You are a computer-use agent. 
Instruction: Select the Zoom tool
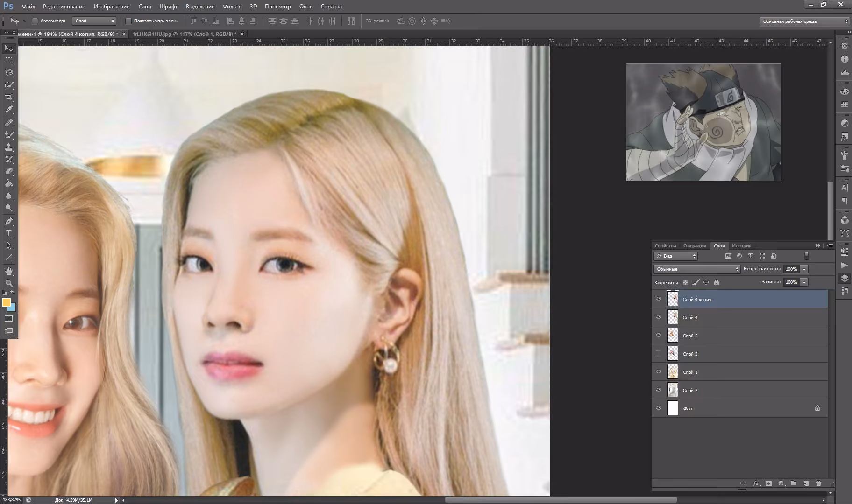[9, 283]
